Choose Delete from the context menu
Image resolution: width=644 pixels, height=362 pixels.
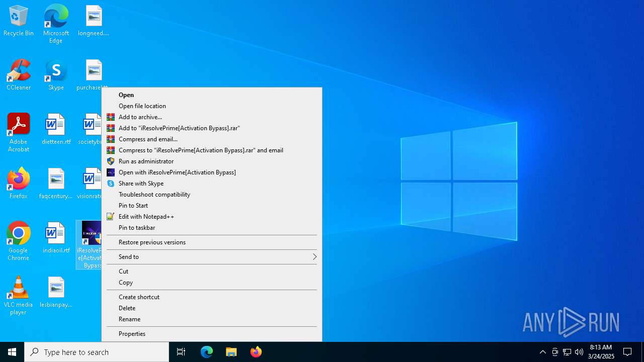click(x=212, y=308)
